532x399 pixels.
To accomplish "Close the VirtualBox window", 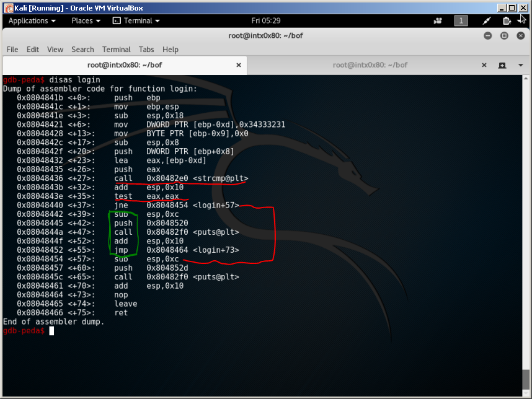I will coord(523,8).
